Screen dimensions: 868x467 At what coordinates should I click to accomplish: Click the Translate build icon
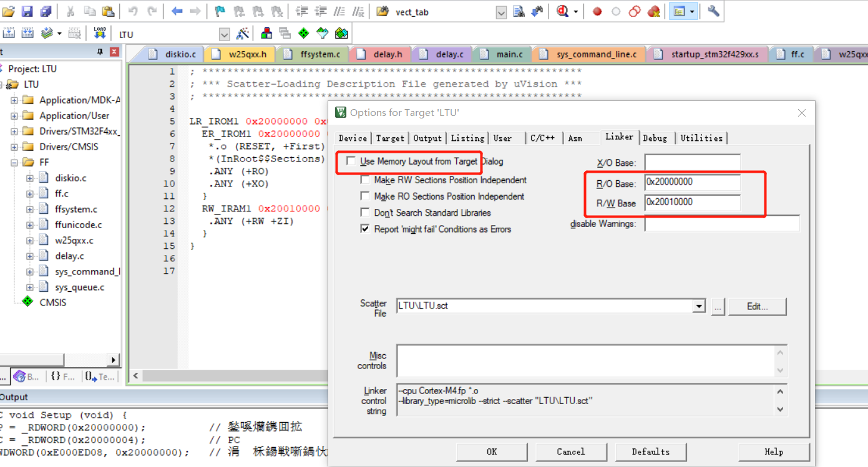pyautogui.click(x=9, y=33)
